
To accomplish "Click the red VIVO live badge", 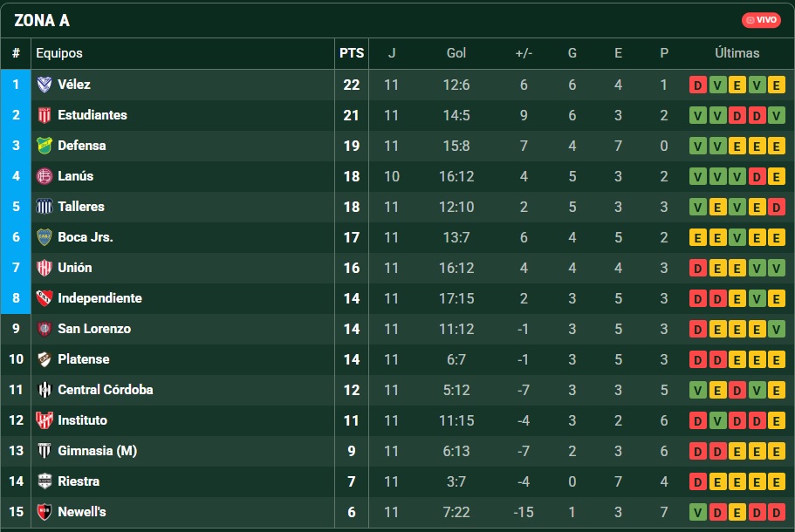I will tap(761, 20).
